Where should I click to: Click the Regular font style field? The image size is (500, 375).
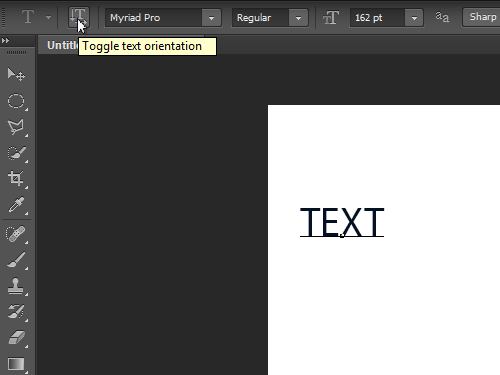click(261, 18)
